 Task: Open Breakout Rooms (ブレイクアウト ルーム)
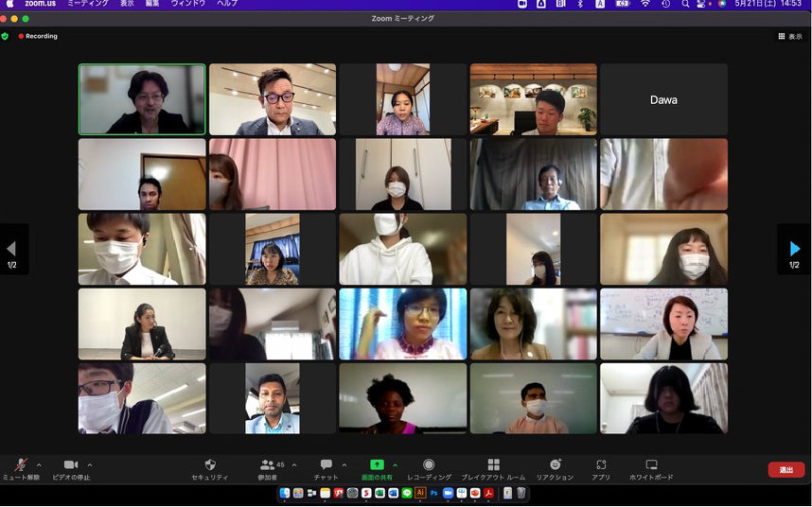click(x=493, y=466)
